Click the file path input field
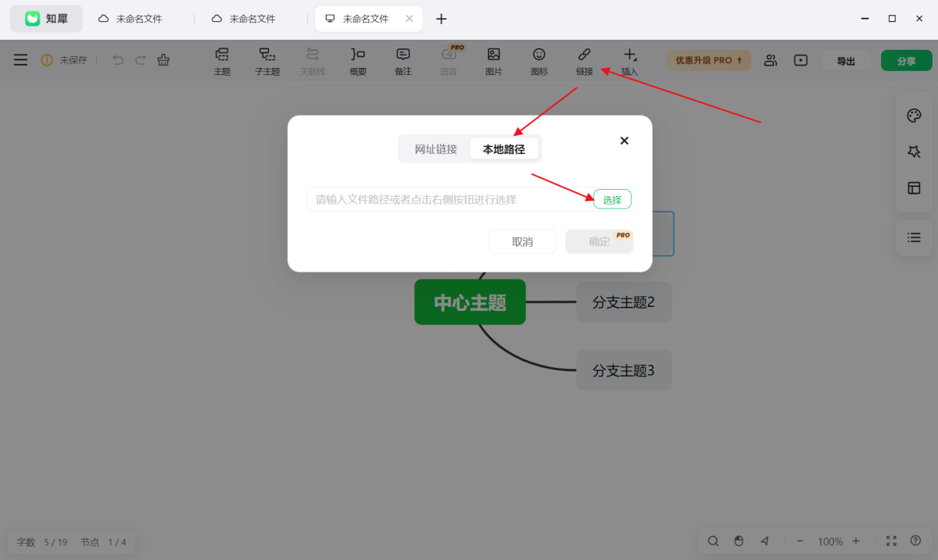The image size is (938, 560). [449, 199]
